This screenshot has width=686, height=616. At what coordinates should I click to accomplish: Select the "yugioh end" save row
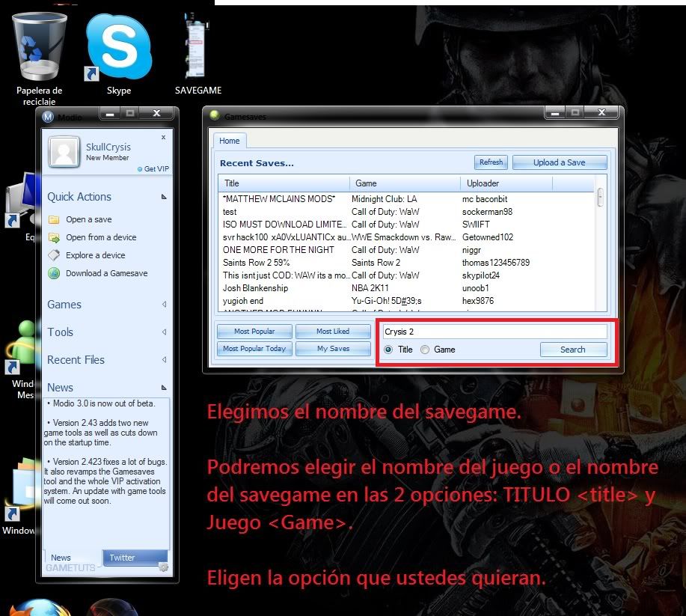407,301
